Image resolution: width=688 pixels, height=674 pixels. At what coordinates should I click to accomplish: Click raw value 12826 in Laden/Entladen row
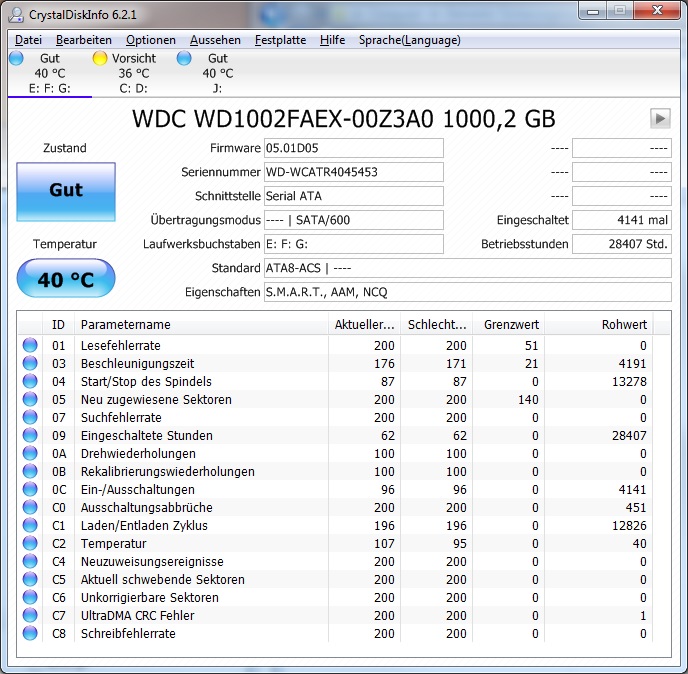point(629,526)
